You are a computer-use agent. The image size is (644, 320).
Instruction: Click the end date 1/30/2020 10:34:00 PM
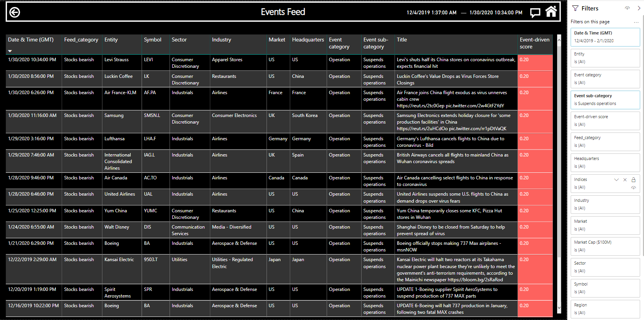tap(496, 13)
